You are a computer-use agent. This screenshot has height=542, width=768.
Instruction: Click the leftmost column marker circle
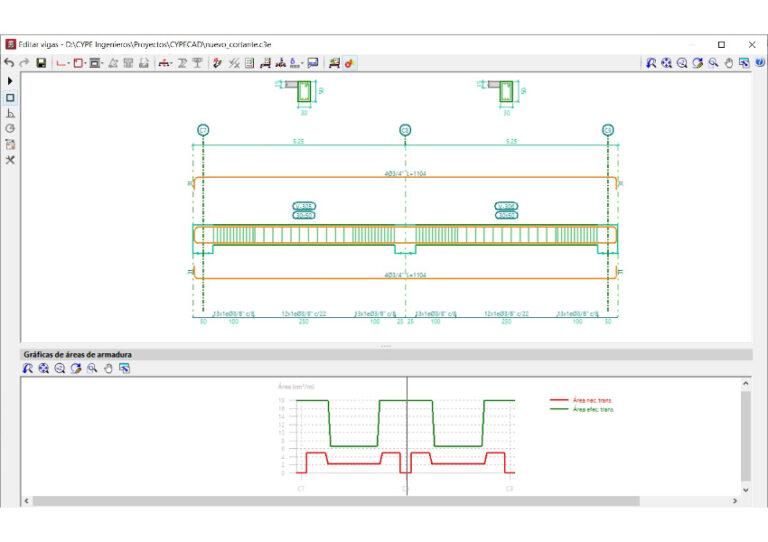coord(203,130)
